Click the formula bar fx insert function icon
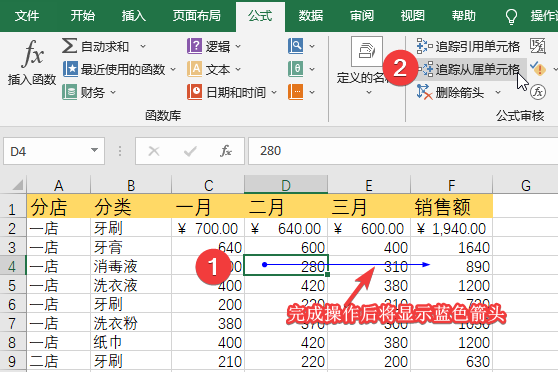The height and width of the screenshot is (372, 558). click(226, 151)
